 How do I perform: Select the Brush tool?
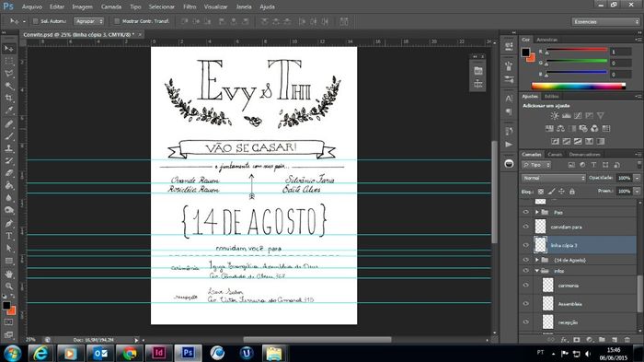coord(8,135)
